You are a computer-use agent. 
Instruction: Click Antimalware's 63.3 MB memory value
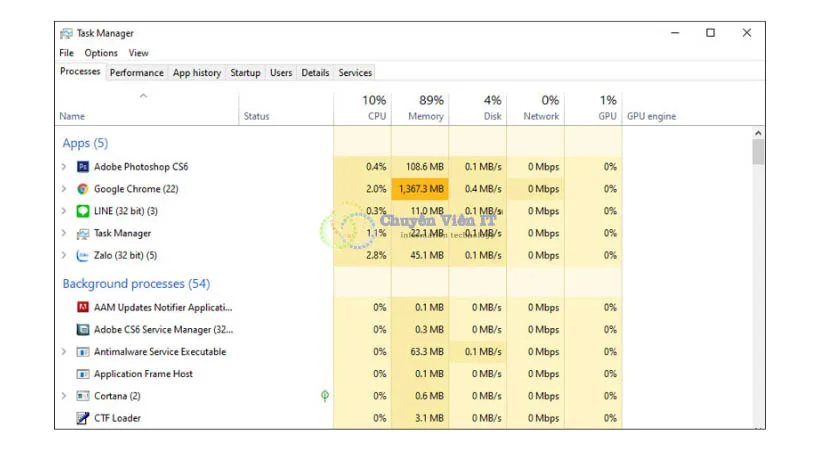(x=427, y=352)
